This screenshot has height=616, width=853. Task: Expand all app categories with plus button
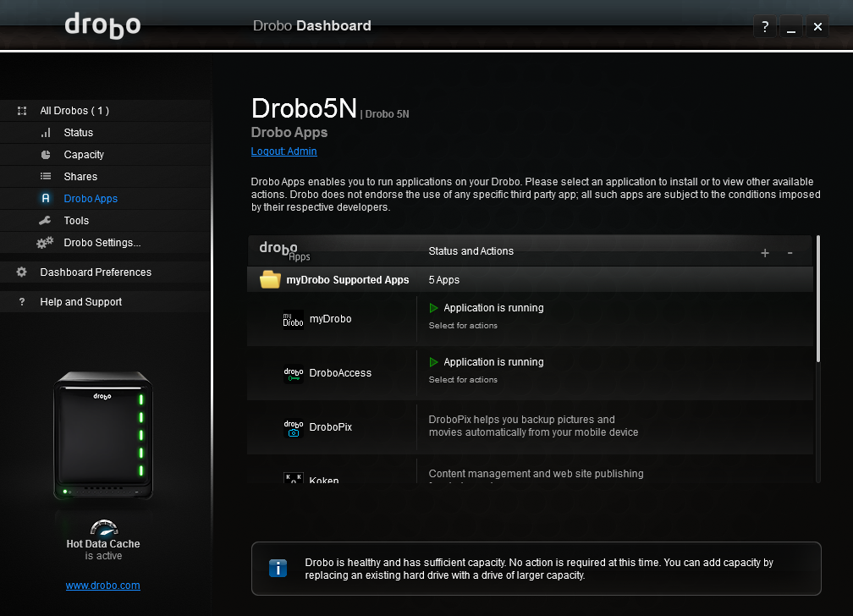point(765,252)
